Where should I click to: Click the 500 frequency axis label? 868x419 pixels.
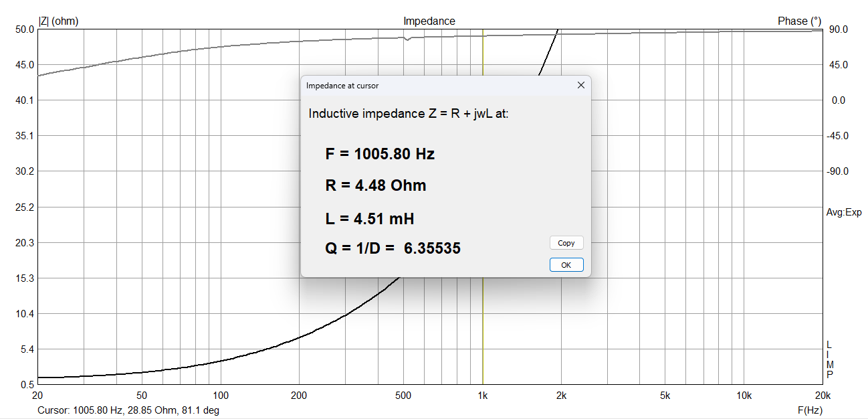[x=403, y=396]
